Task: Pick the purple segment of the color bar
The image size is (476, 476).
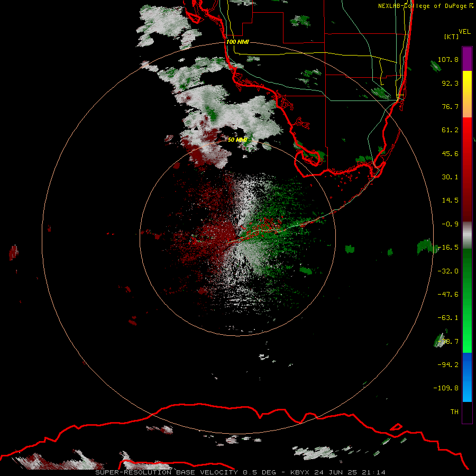Action: pyautogui.click(x=467, y=59)
